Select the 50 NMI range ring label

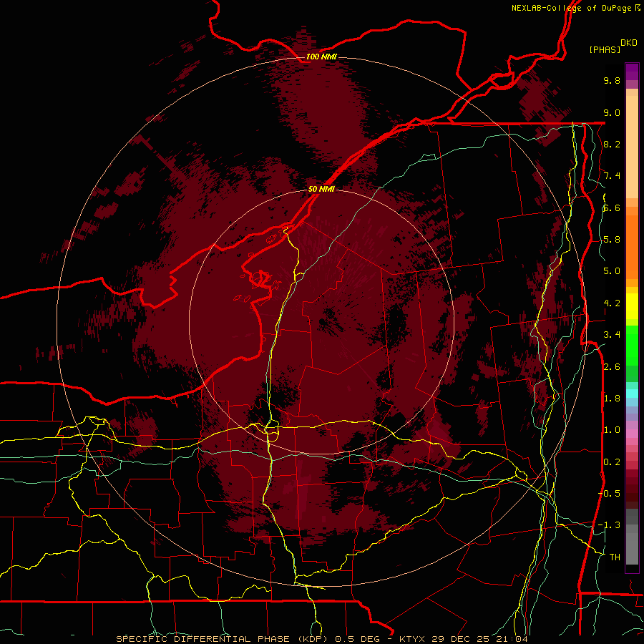tap(321, 189)
